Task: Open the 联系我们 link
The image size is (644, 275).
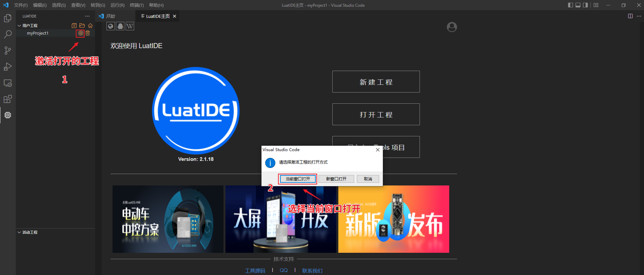Action: [312, 271]
